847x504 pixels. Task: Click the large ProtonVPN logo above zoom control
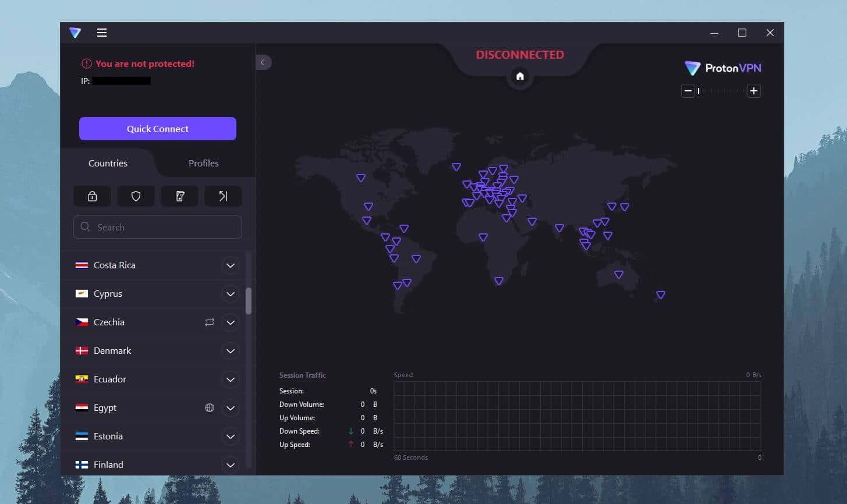[x=722, y=68]
